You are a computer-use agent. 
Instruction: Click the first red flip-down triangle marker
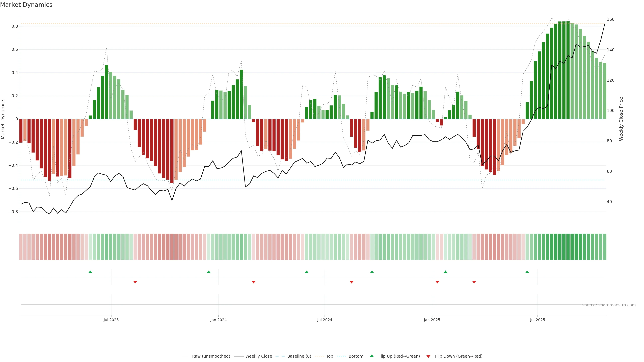(135, 282)
